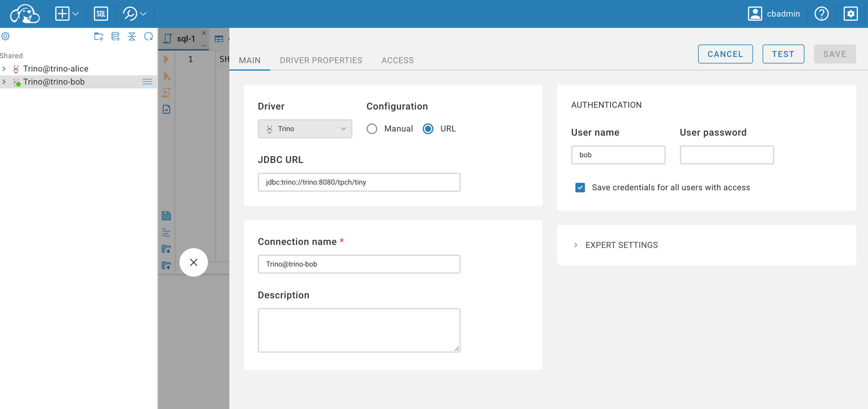Image resolution: width=868 pixels, height=409 pixels.
Task: Open administration settings gear in top-right
Action: [850, 14]
